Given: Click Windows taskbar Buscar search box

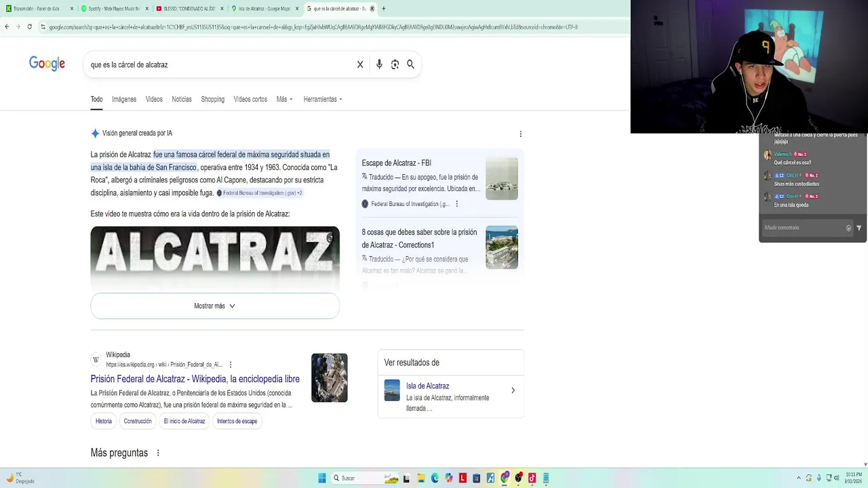Looking at the screenshot, I should [x=364, y=478].
